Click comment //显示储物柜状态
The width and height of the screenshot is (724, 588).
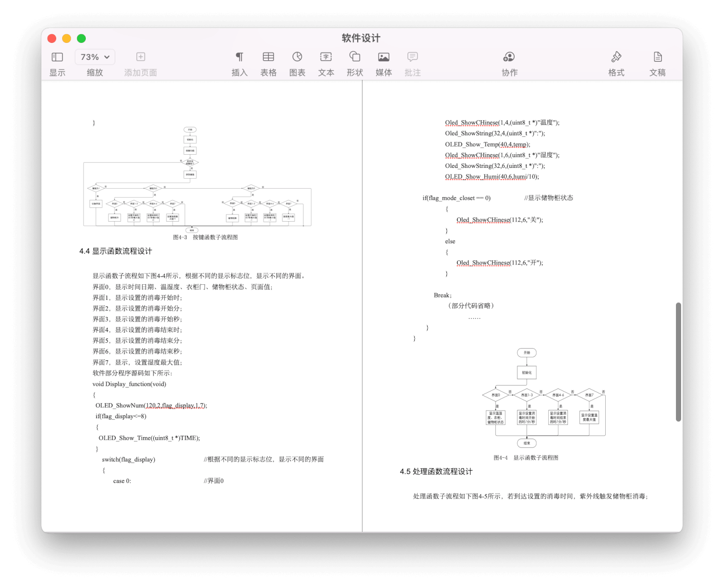coord(549,198)
